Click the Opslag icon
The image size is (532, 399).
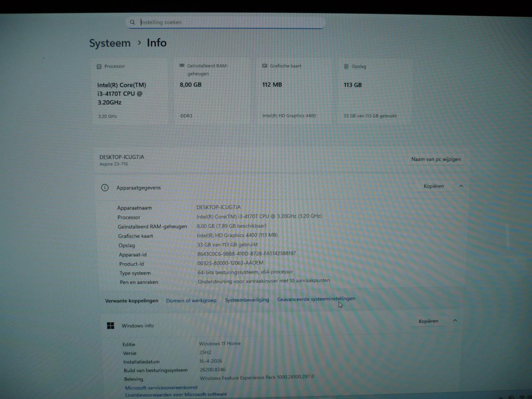346,66
